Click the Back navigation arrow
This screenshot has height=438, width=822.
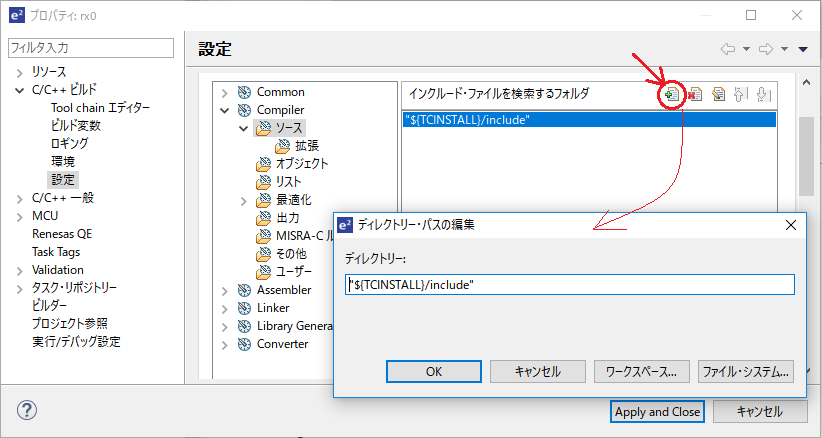[728, 49]
